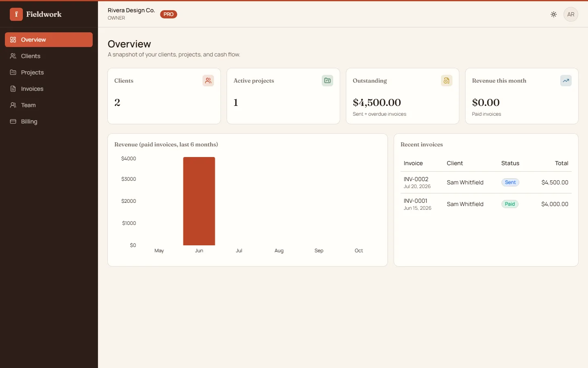Click the Team icon in sidebar
This screenshot has width=588, height=368.
(x=13, y=105)
